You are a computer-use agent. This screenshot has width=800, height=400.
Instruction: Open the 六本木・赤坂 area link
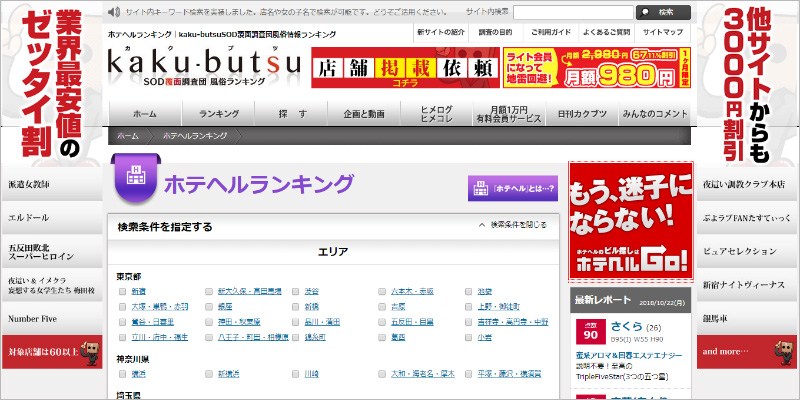tap(412, 292)
